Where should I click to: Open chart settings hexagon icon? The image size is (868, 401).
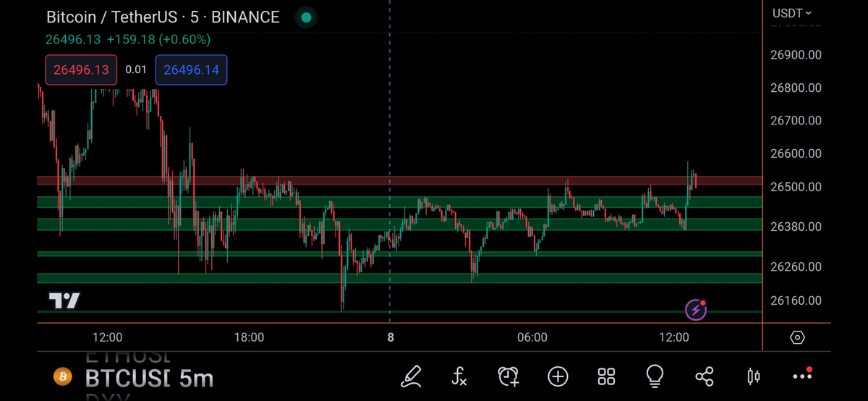[x=797, y=337]
